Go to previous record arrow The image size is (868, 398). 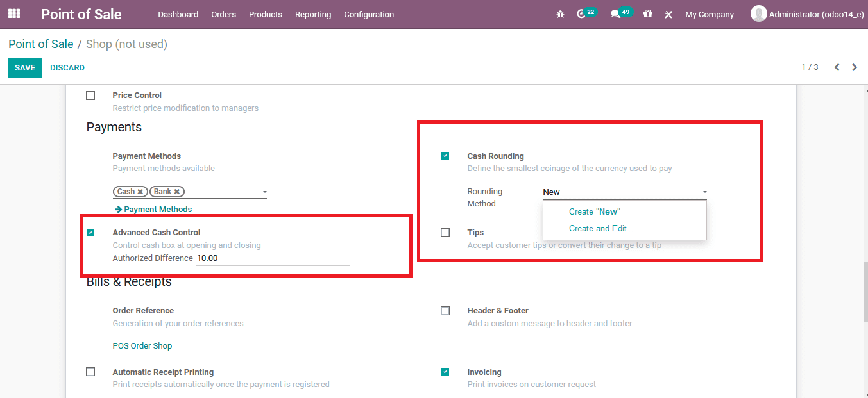tap(837, 67)
